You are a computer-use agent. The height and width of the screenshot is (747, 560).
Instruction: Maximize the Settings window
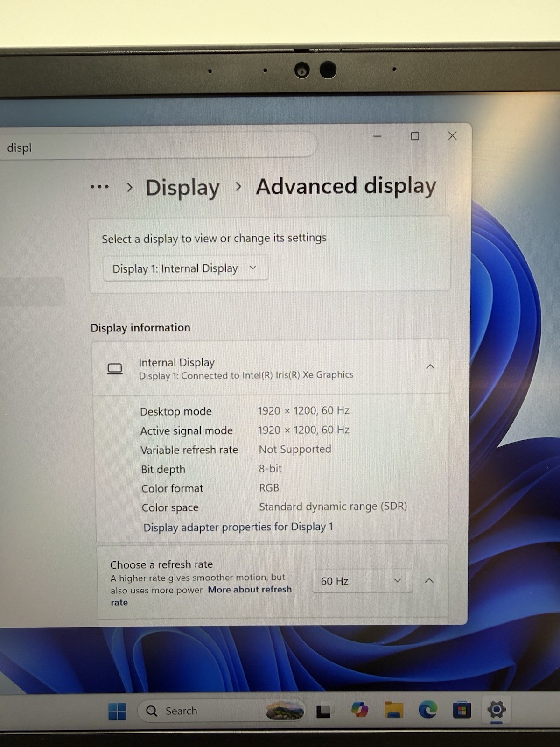(415, 136)
